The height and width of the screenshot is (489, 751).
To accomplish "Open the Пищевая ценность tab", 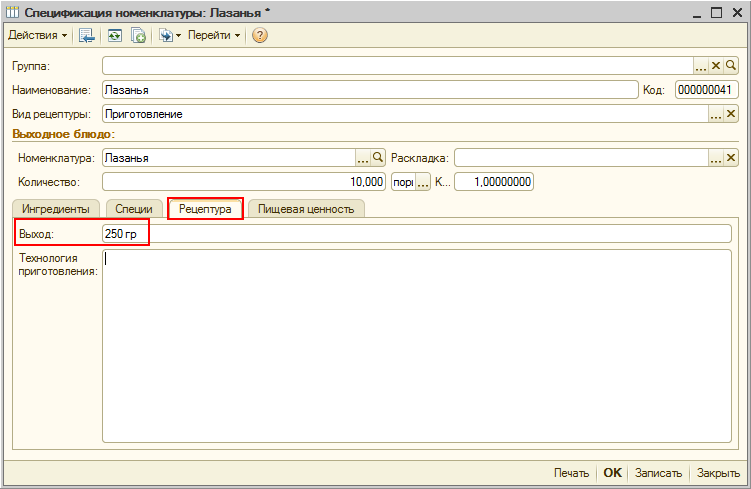I will pyautogui.click(x=306, y=209).
